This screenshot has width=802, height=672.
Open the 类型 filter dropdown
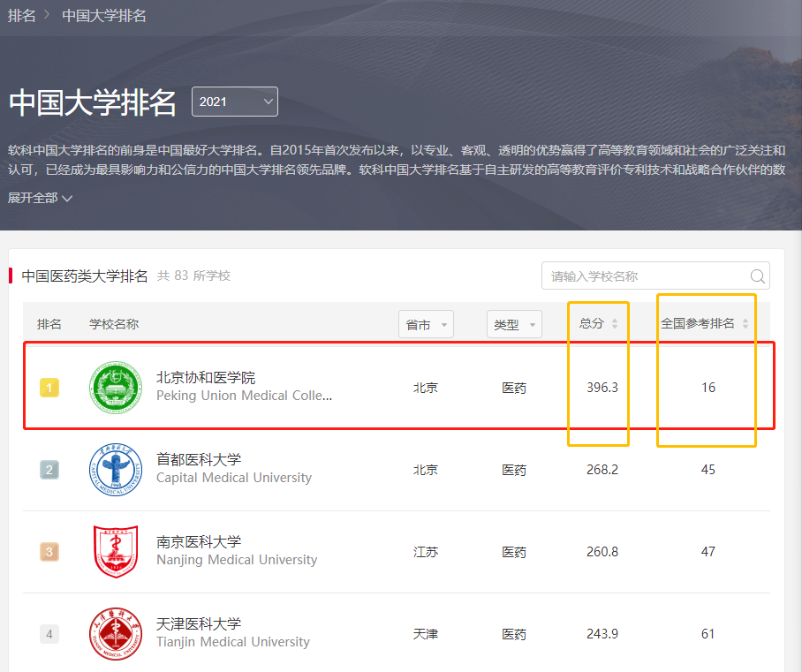[x=514, y=324]
